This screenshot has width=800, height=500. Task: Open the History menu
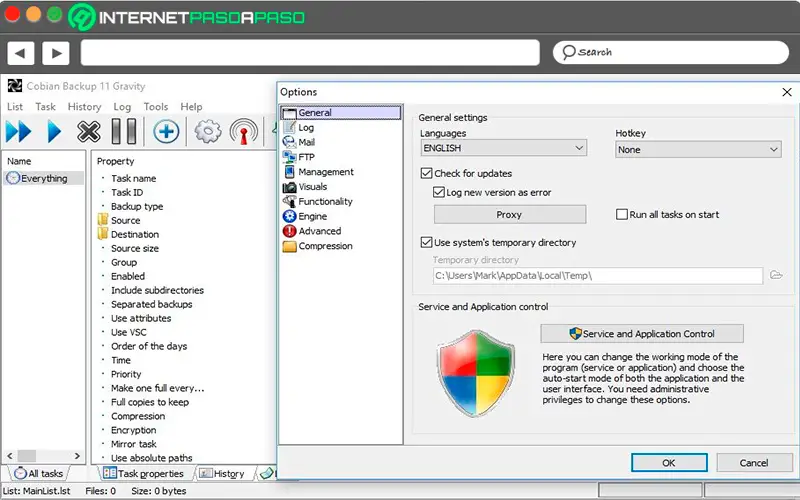[84, 107]
